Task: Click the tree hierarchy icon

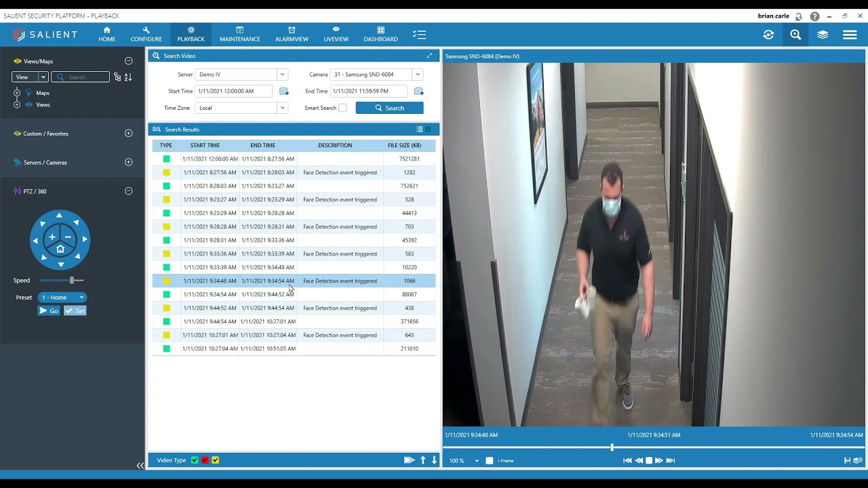Action: point(117,77)
